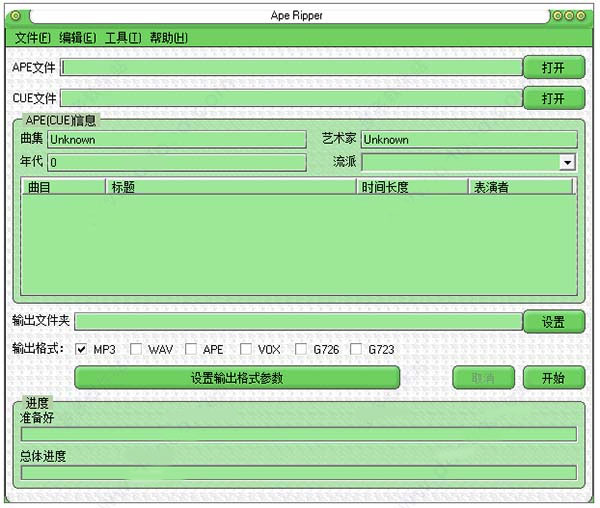This screenshot has height=508, width=600.
Task: Click the middle round title bar button
Action: [x=569, y=16]
